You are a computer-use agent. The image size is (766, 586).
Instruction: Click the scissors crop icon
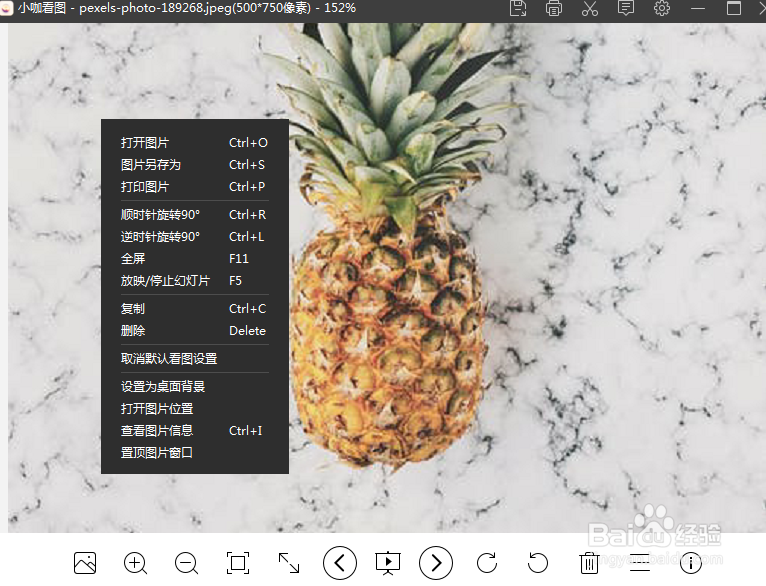(x=590, y=8)
